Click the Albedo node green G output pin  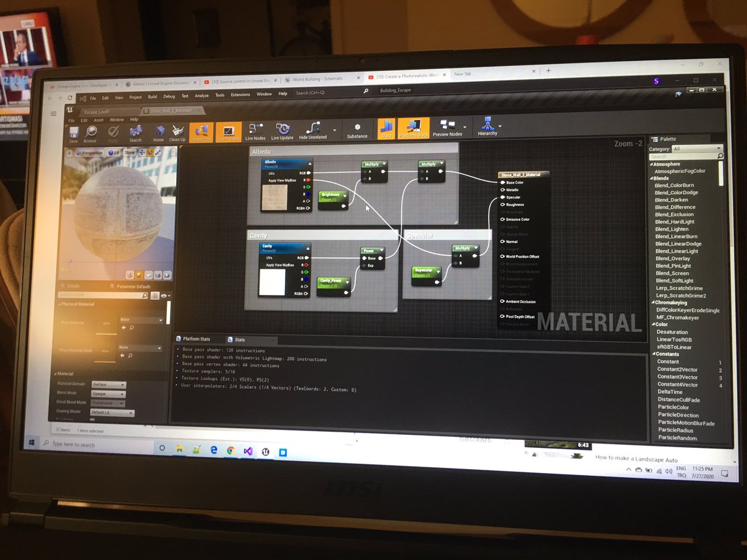[308, 187]
